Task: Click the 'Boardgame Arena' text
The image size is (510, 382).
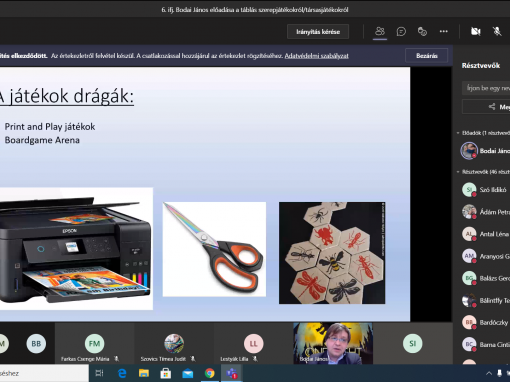Action: tap(42, 140)
